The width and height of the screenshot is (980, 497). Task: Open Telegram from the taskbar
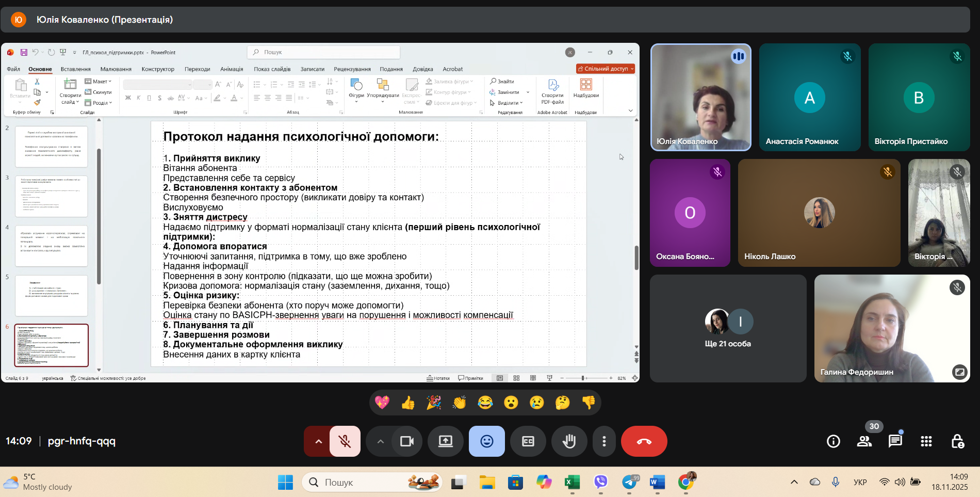[x=629, y=483]
